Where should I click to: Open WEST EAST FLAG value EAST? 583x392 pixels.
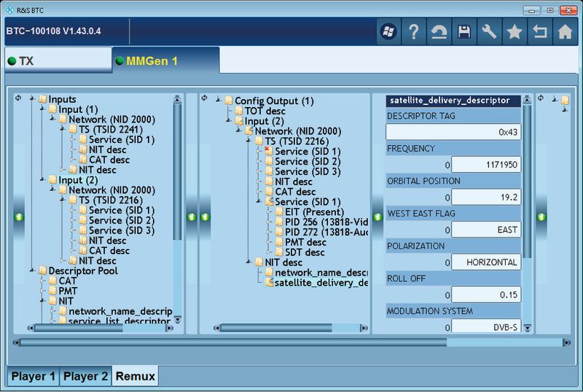click(486, 230)
